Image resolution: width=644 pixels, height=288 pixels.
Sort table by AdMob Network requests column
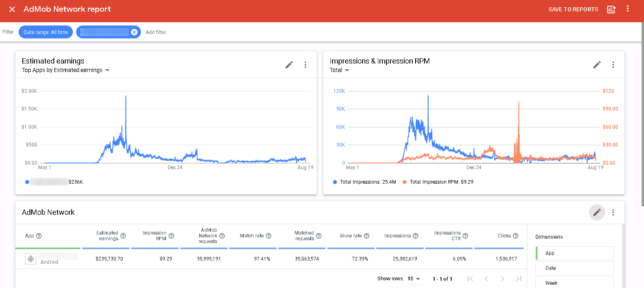[x=208, y=236]
